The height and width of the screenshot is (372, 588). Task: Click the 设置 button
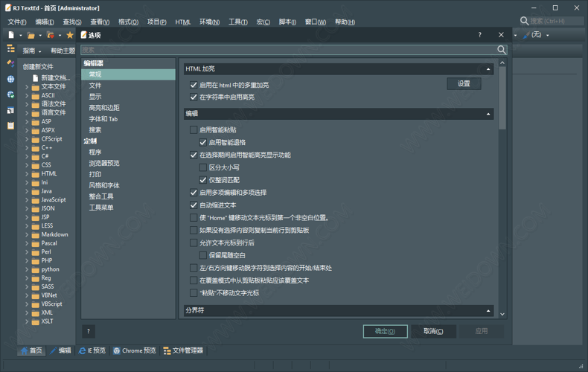[464, 84]
